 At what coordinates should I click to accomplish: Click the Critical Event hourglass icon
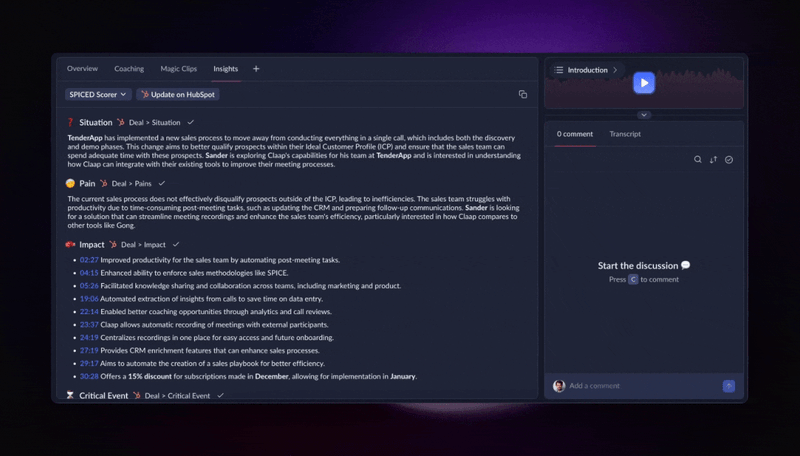(70, 395)
